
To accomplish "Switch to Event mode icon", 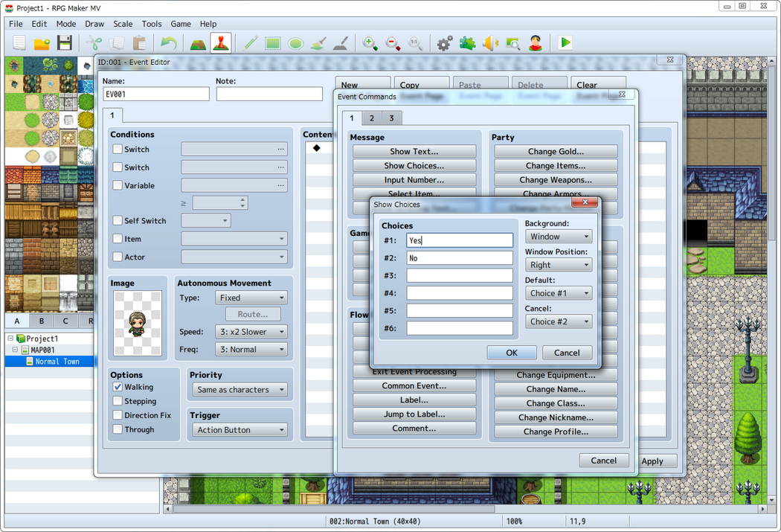I will 221,43.
